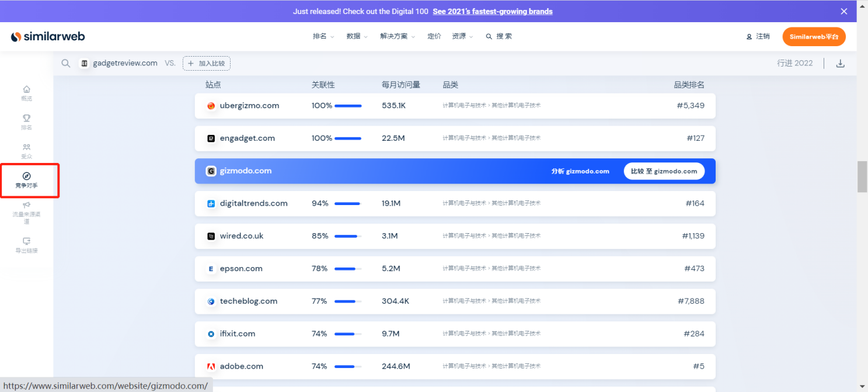This screenshot has height=392, width=868.
Task: Open the 定价 page
Action: point(434,36)
